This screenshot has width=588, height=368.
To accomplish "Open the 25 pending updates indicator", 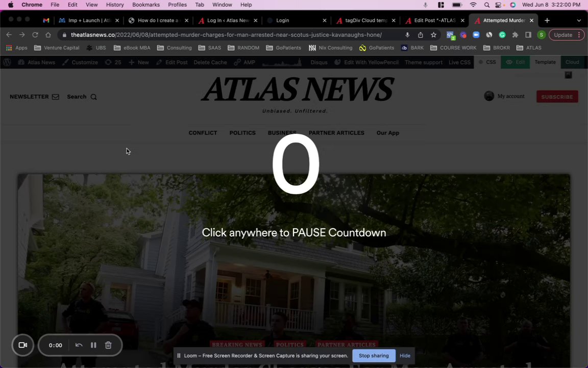I will coord(113,62).
